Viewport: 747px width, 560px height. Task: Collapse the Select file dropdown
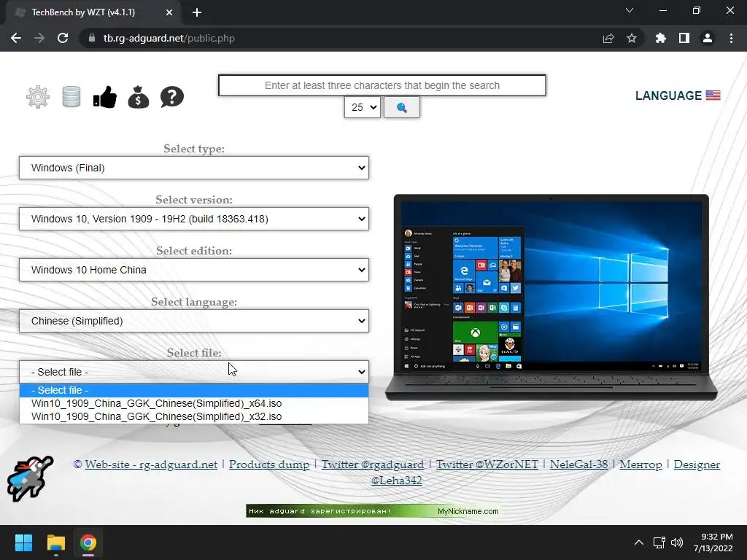click(194, 371)
